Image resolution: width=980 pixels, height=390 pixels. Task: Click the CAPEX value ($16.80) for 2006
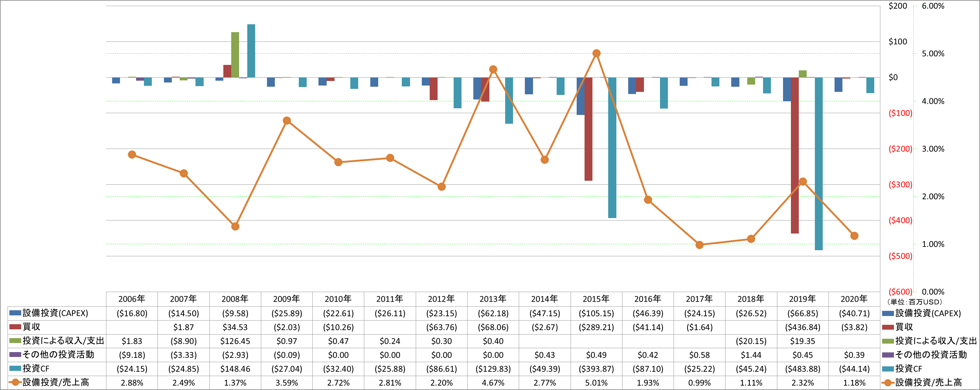point(132,314)
